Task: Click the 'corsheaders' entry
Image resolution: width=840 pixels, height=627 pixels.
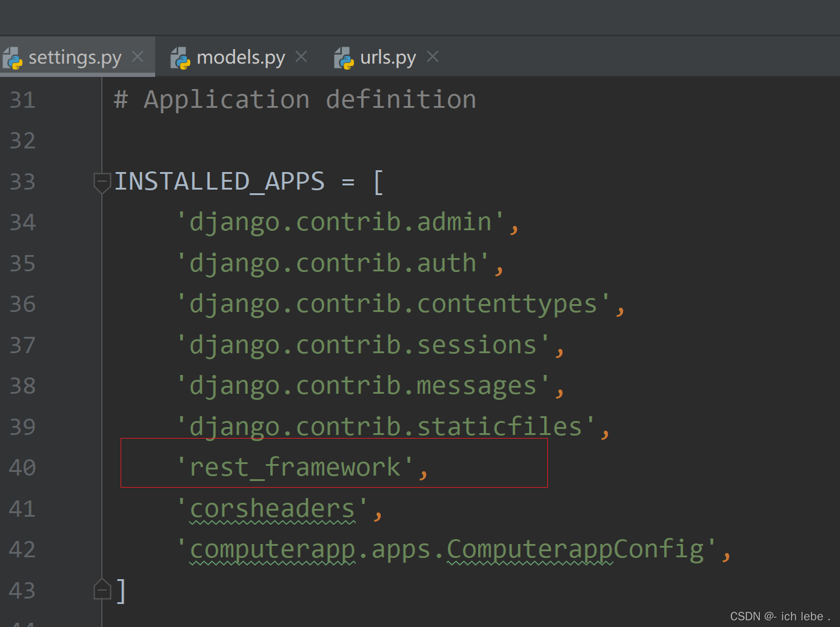Action: pyautogui.click(x=272, y=509)
